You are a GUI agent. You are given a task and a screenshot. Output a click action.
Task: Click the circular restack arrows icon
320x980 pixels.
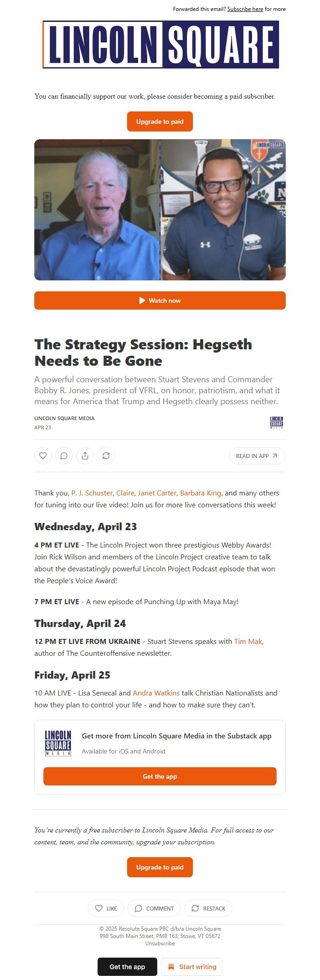tap(106, 456)
